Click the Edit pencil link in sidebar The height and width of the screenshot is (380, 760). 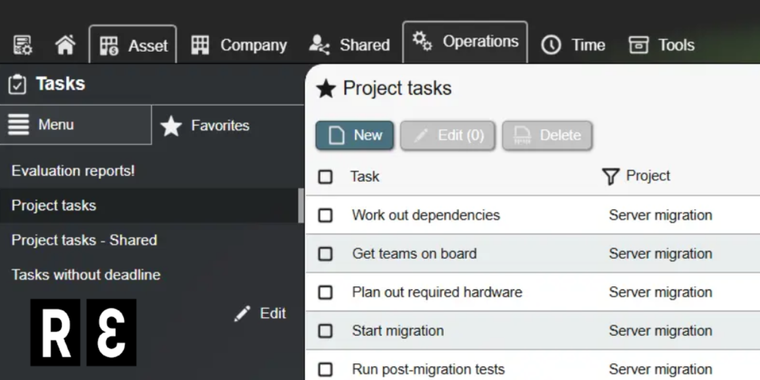260,314
